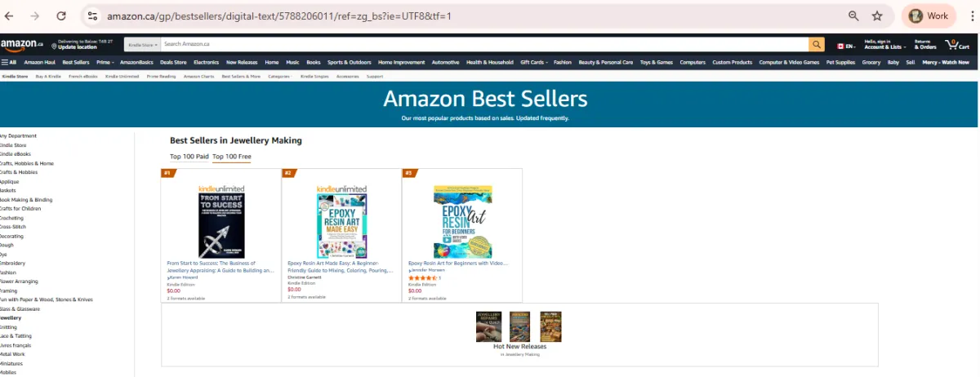
Task: Open the All hamburger menu
Action: click(9, 62)
